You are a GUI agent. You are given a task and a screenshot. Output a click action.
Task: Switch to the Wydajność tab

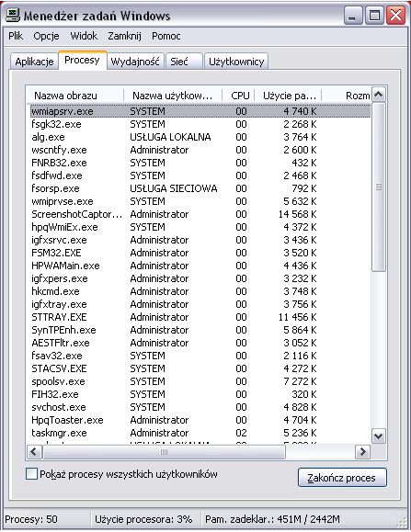[x=135, y=62]
